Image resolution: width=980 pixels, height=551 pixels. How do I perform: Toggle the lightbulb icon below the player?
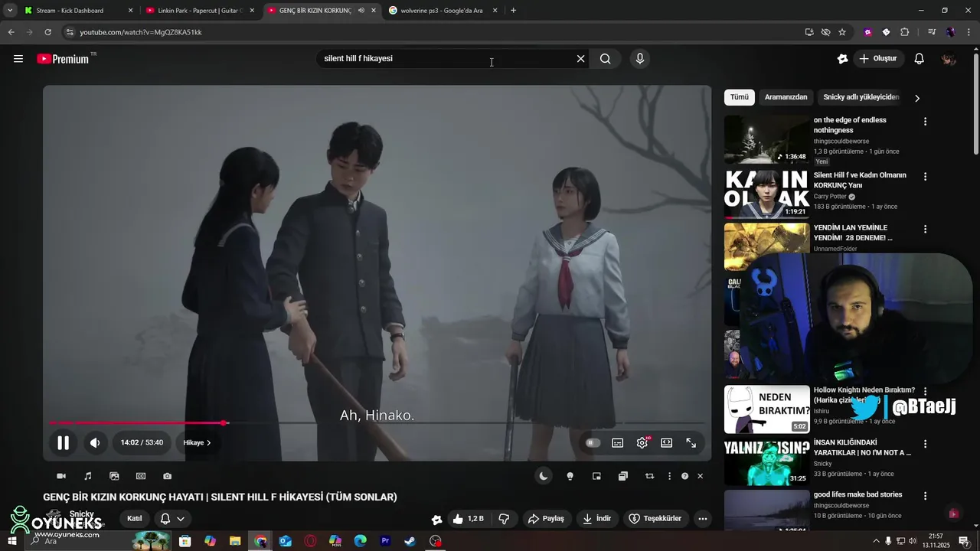click(570, 476)
